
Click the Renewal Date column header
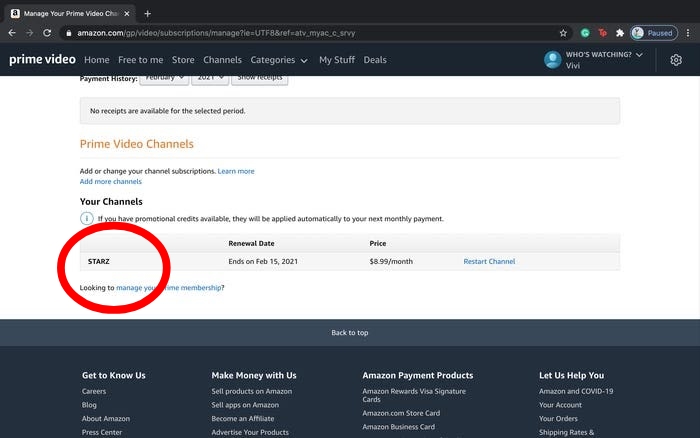pyautogui.click(x=251, y=243)
